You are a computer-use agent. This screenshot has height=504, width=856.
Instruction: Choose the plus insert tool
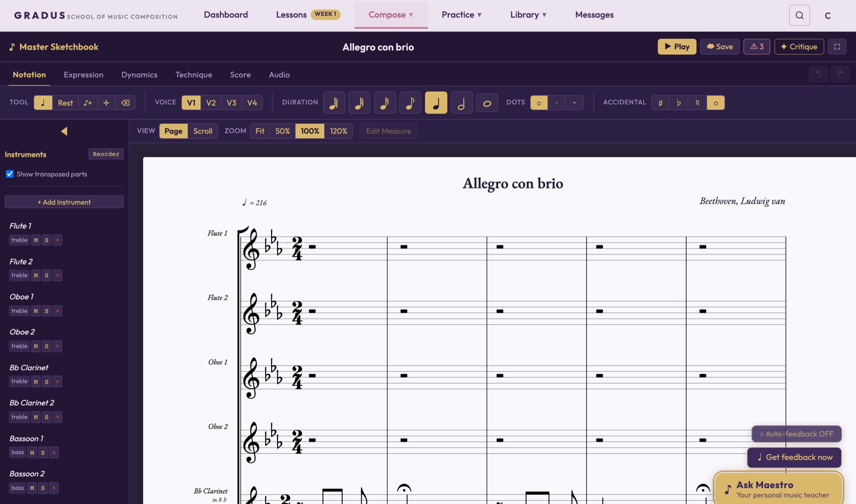tap(106, 103)
